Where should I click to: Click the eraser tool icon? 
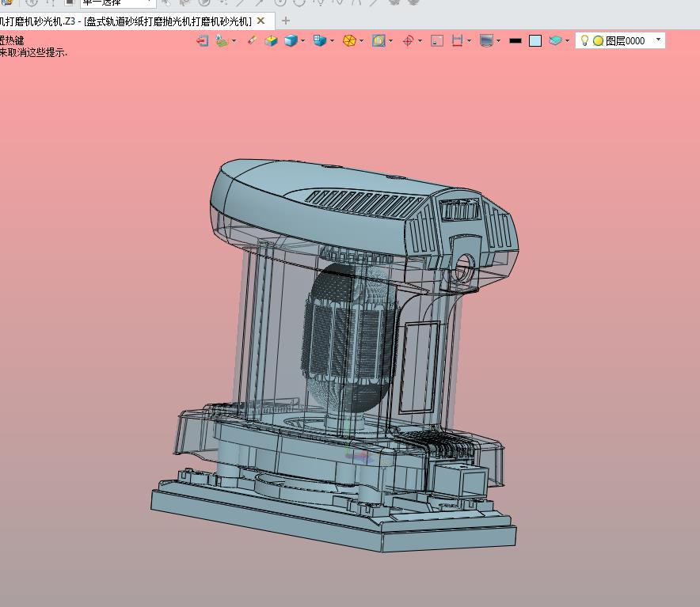tap(252, 40)
